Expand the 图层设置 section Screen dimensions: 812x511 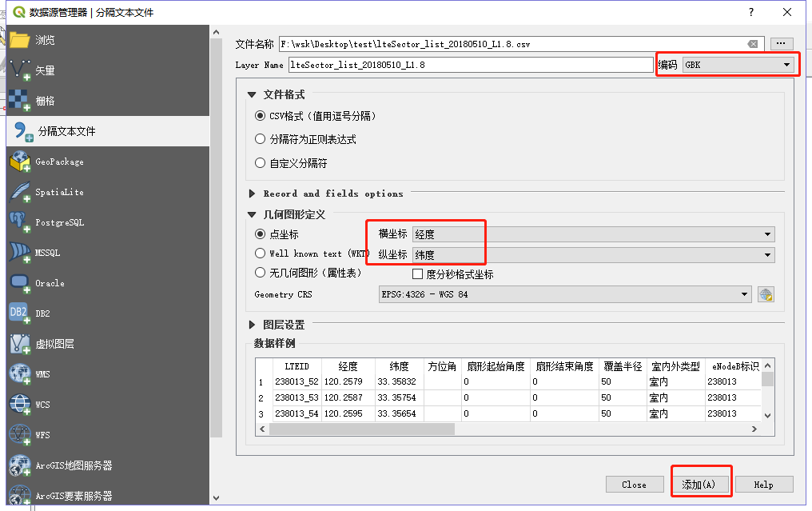click(252, 325)
